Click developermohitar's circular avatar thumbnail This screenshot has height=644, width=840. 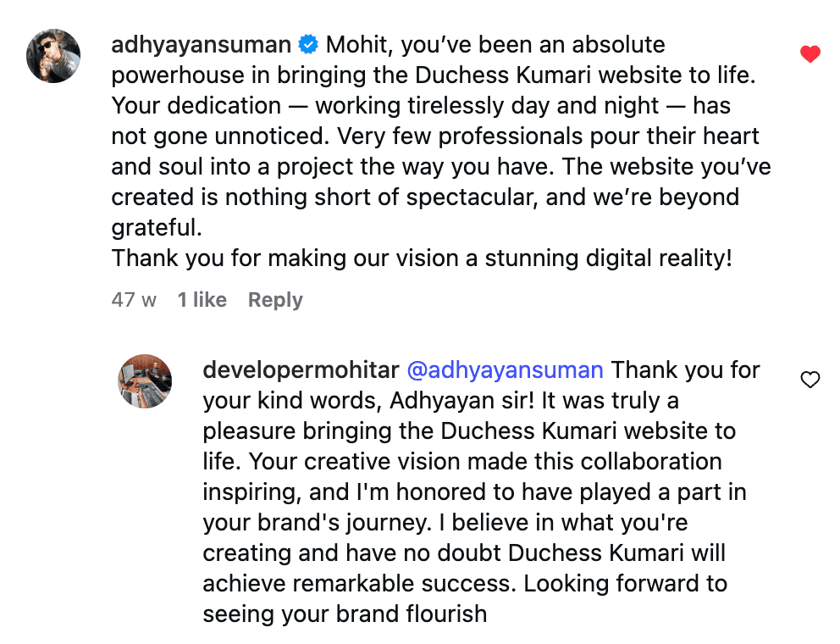point(144,380)
